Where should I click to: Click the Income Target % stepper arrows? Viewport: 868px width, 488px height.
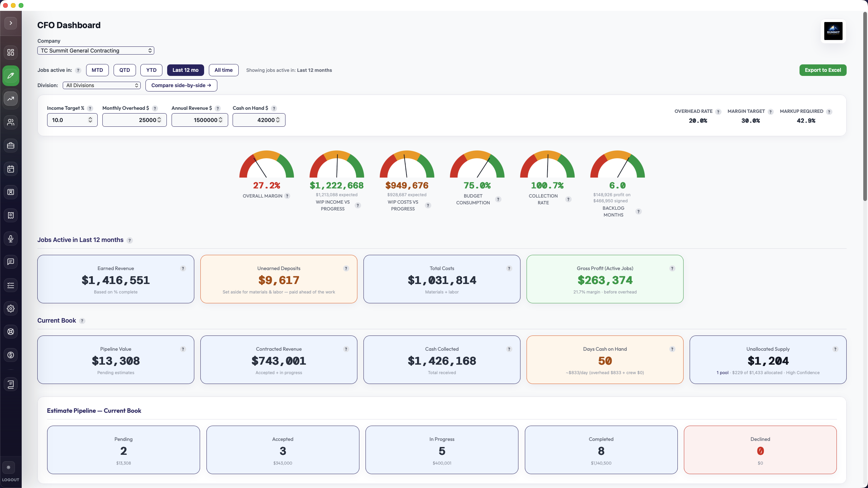pyautogui.click(x=90, y=120)
